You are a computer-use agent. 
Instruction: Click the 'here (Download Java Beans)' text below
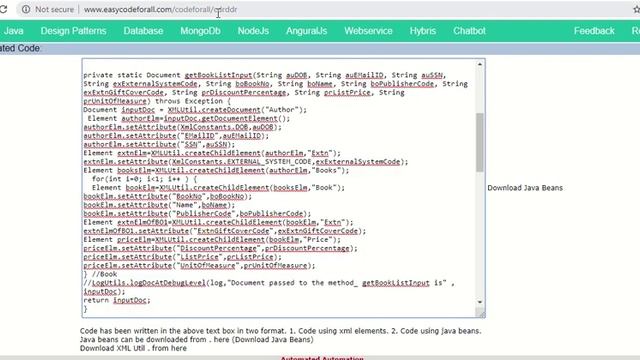click(263, 340)
